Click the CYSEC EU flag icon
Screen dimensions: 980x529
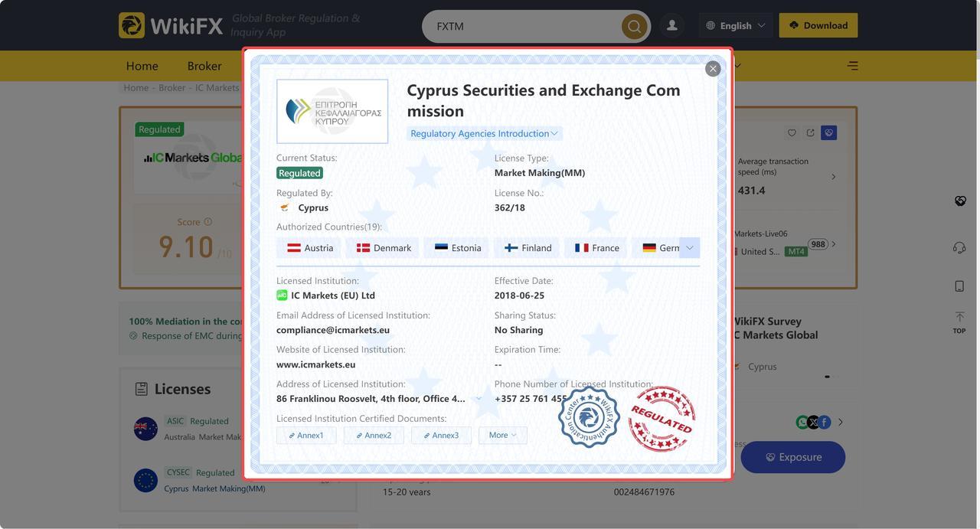(x=145, y=480)
